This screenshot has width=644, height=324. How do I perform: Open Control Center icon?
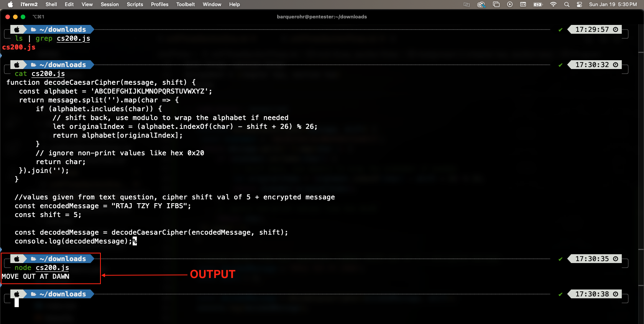tap(579, 4)
